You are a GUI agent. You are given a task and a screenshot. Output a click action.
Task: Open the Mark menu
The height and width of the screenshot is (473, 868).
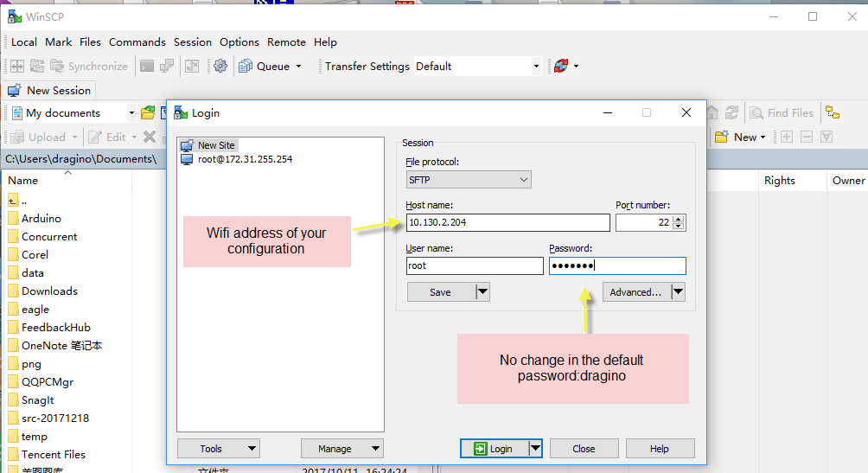[x=59, y=42]
